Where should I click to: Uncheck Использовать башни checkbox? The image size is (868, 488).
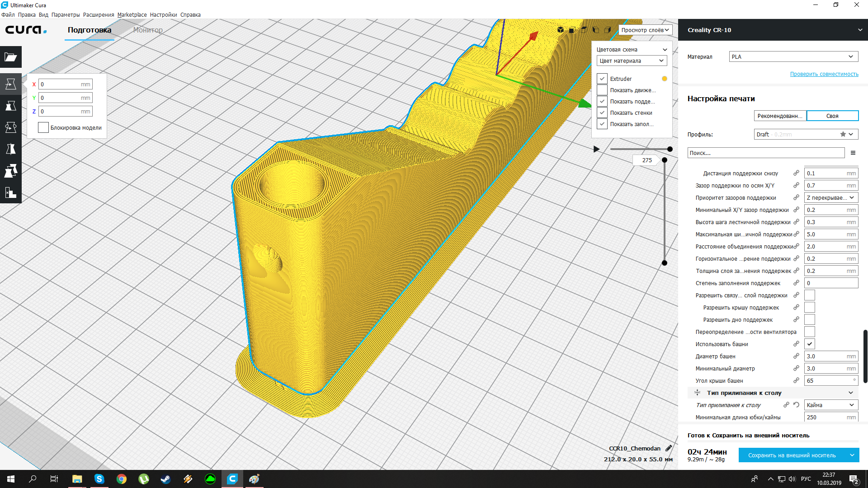click(x=809, y=344)
